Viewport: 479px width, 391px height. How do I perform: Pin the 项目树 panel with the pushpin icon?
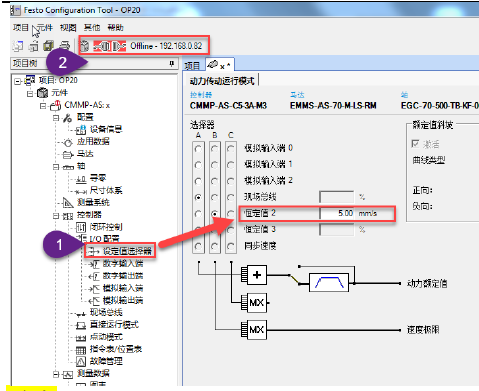[x=172, y=63]
